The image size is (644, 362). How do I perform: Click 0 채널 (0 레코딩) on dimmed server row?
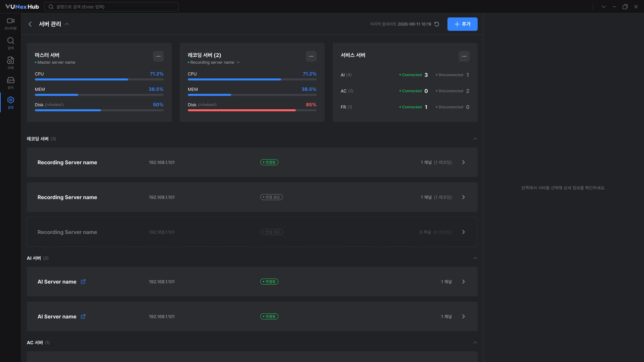(x=435, y=232)
